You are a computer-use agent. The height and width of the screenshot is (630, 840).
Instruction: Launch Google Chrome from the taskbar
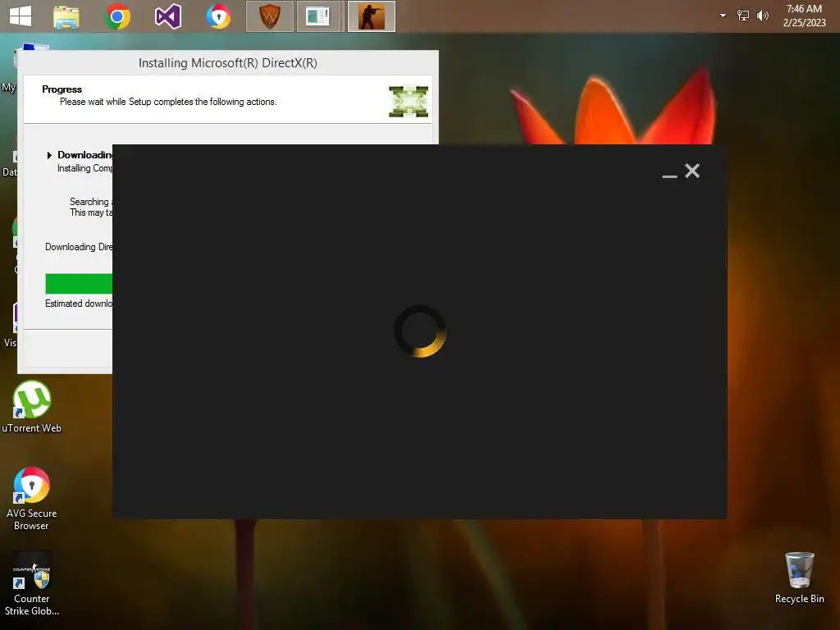117,16
